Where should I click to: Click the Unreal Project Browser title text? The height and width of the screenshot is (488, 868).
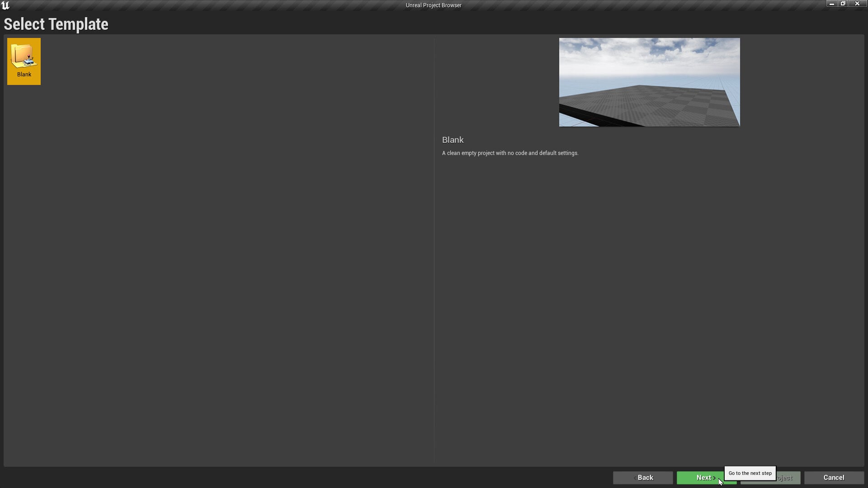point(434,5)
